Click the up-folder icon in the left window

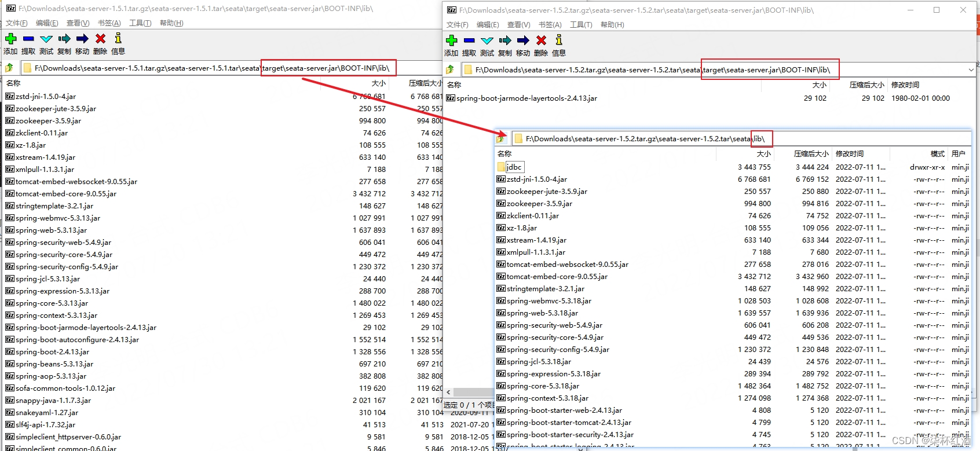9,68
